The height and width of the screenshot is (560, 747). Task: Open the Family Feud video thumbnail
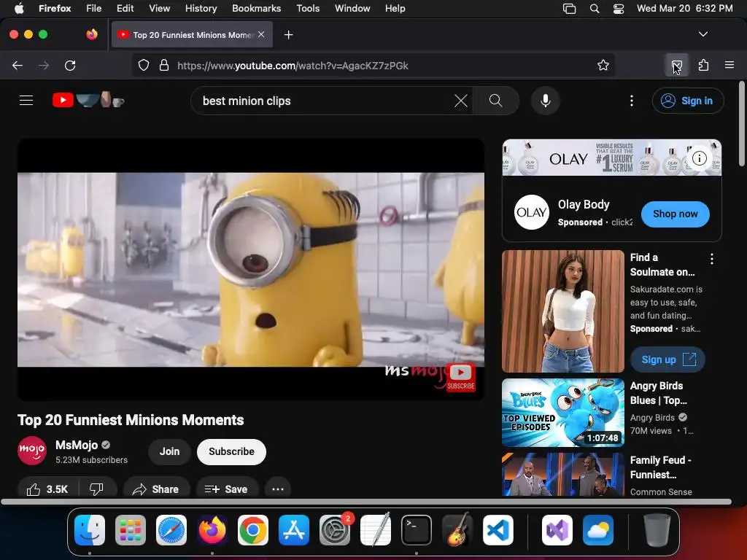tap(563, 474)
